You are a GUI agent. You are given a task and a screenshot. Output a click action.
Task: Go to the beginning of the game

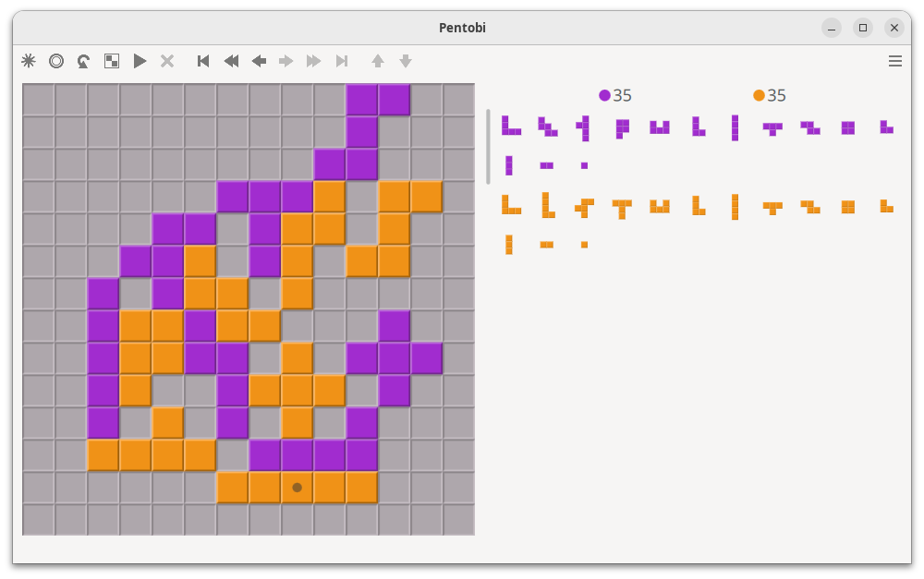coord(203,61)
